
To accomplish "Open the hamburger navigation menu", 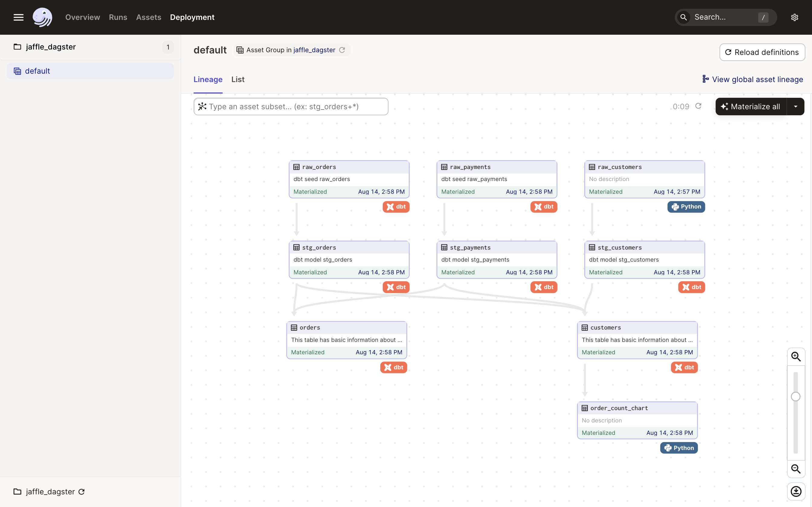I will pos(18,17).
